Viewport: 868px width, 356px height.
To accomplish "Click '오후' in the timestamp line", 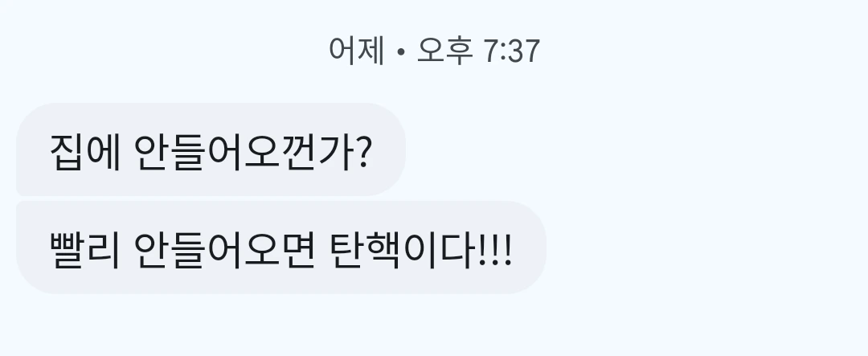I will 444,51.
